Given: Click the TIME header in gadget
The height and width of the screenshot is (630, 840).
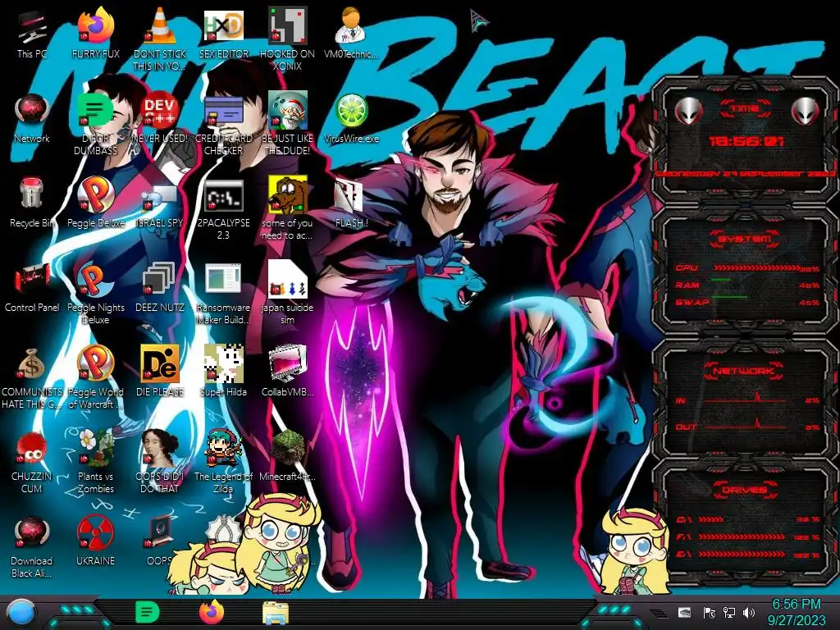Looking at the screenshot, I should (x=745, y=108).
